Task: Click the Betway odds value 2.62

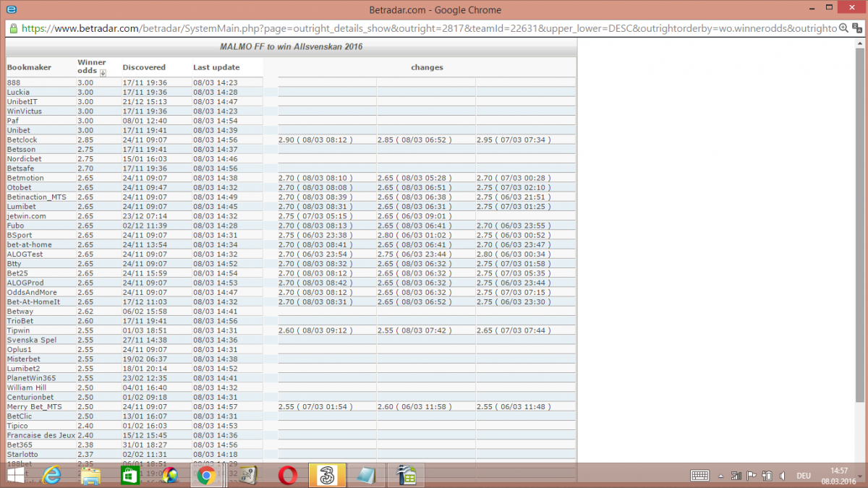Action: (x=85, y=311)
